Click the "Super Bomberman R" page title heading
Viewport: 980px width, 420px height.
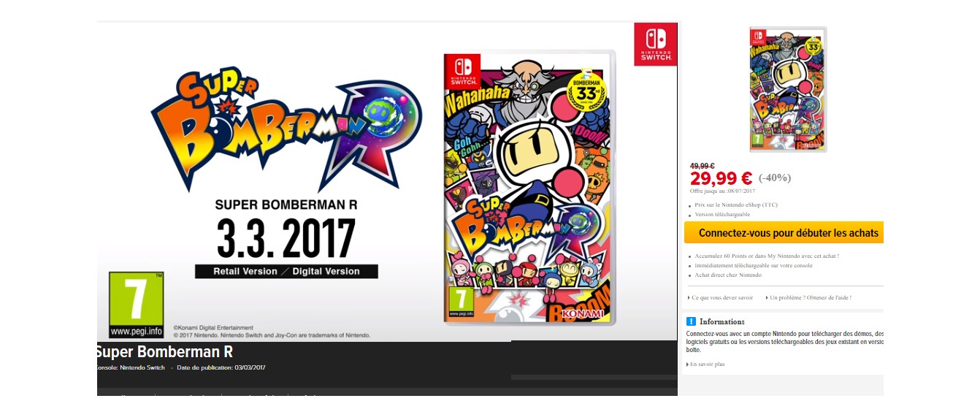(164, 351)
